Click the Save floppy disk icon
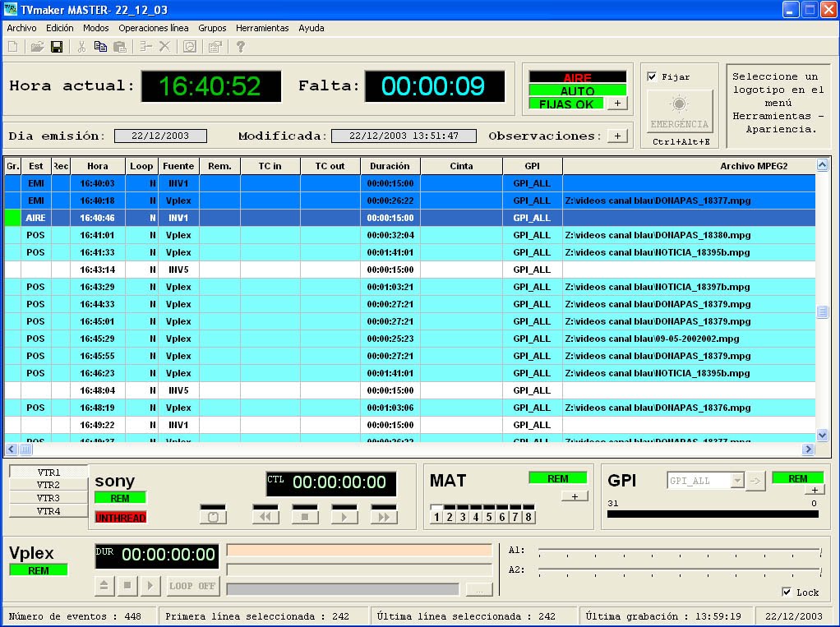The image size is (840, 627). pyautogui.click(x=57, y=47)
